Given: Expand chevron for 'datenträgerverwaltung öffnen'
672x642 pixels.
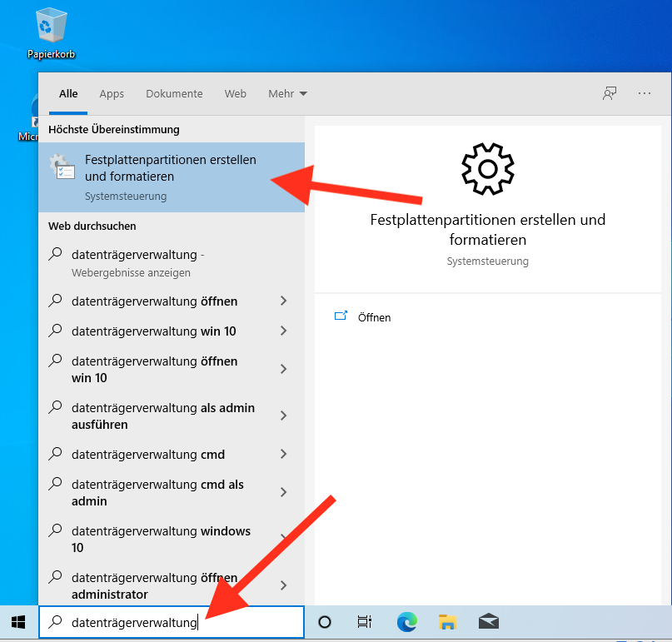Looking at the screenshot, I should point(283,301).
